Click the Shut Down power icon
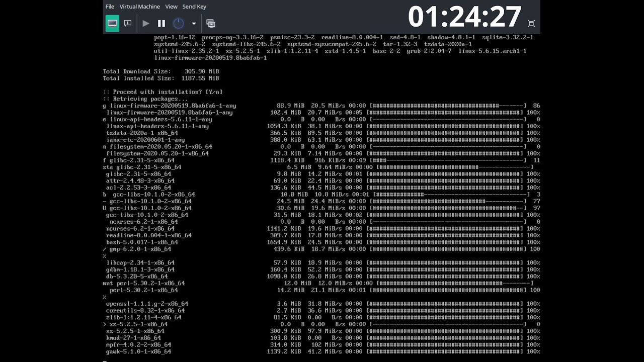Viewport: 644px width, 362px height. (179, 23)
